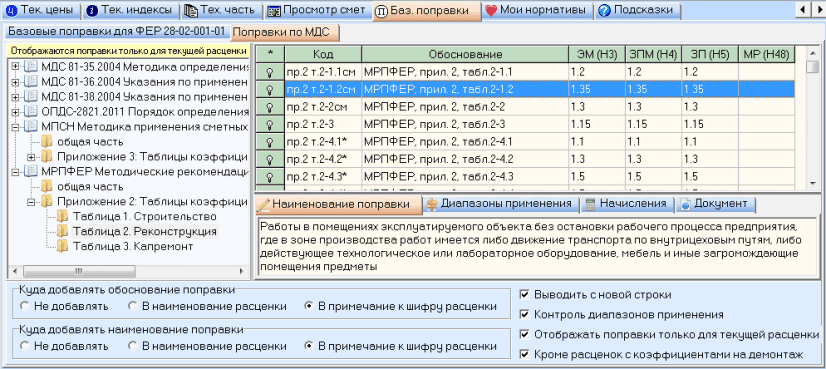Viewport: 826px width, 369px height.
Task: Expand МДС 81-38.2004 tree node
Action: [x=15, y=96]
